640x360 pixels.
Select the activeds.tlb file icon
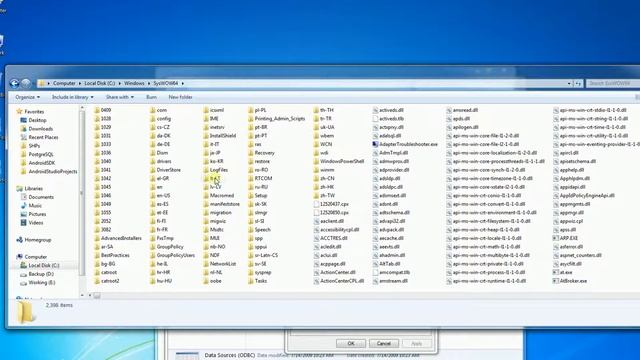375,118
